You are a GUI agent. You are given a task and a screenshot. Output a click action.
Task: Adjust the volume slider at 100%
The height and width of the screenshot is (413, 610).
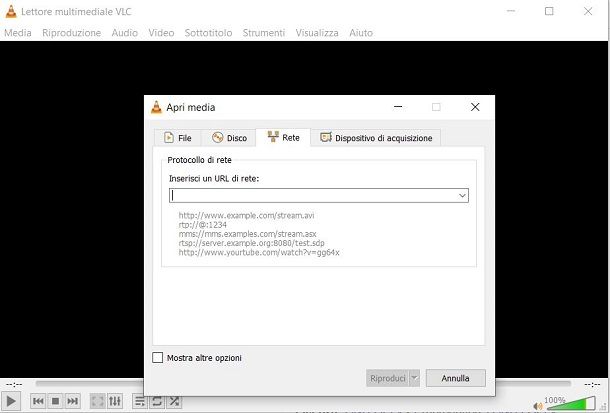(x=571, y=403)
